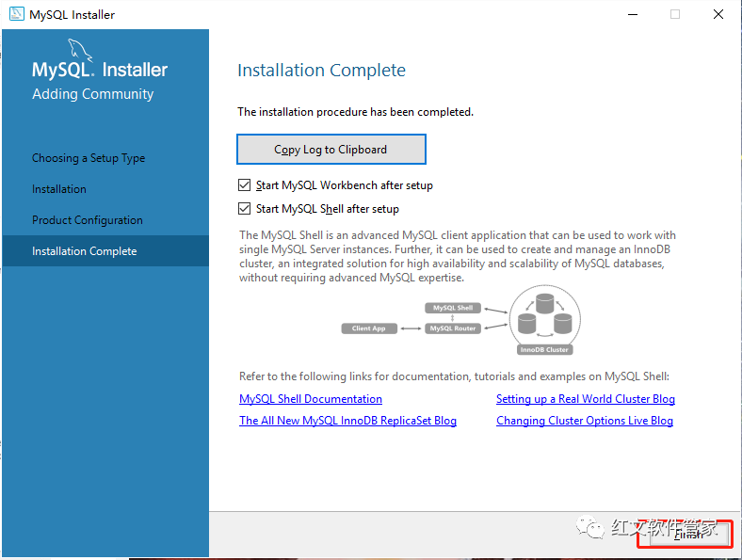
Task: Copy Log to Clipboard
Action: click(x=331, y=150)
